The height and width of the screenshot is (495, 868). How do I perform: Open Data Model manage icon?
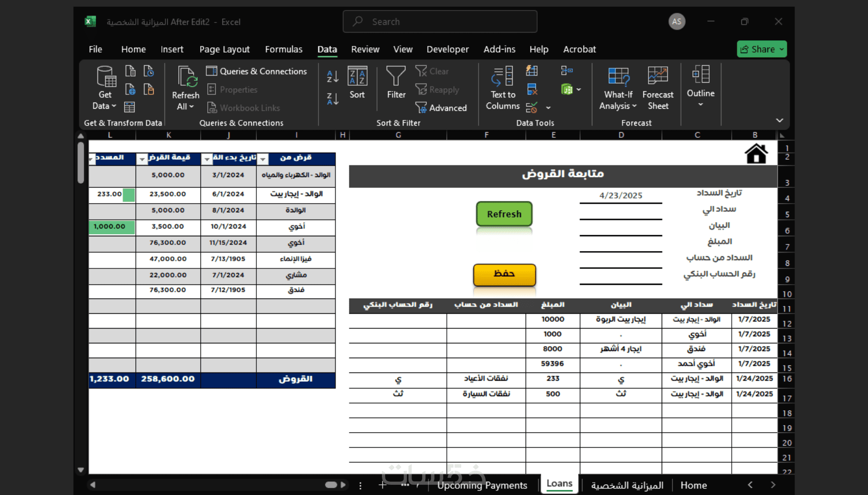567,89
